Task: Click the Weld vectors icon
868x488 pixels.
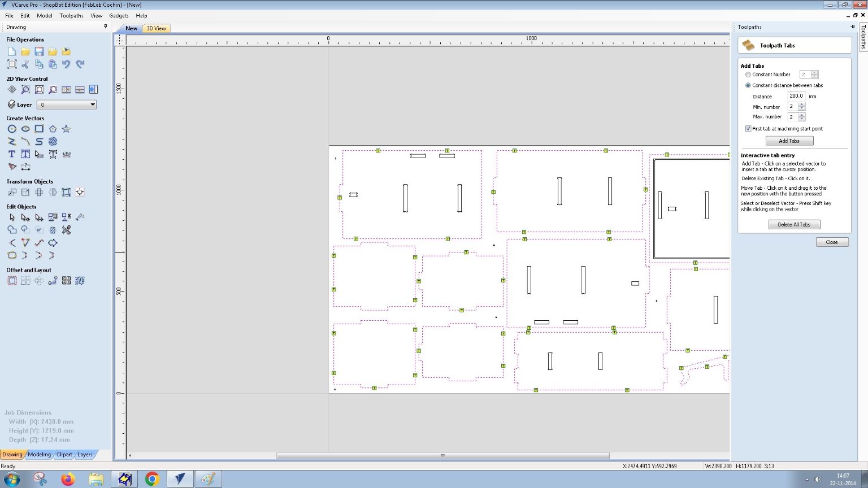Action: 12,230
